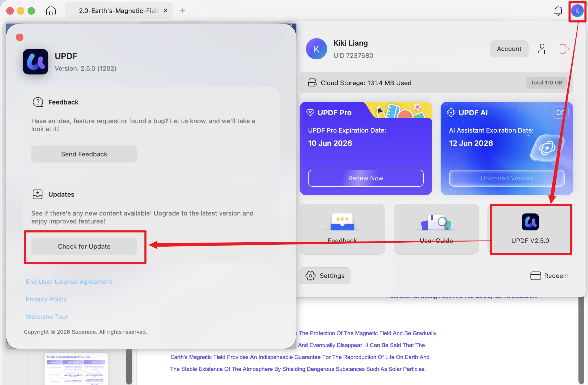The image size is (588, 385).
Task: Click the Total 110 GB badge
Action: click(546, 83)
